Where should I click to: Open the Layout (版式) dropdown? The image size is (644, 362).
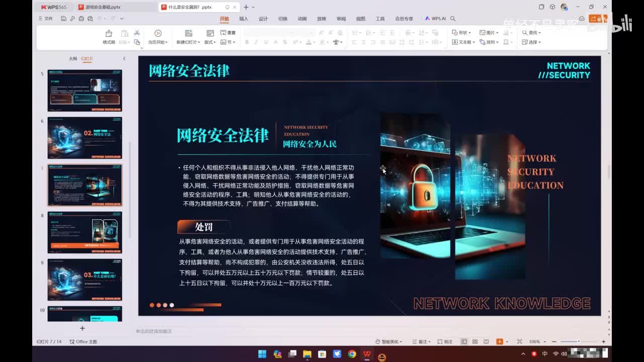pos(210,42)
